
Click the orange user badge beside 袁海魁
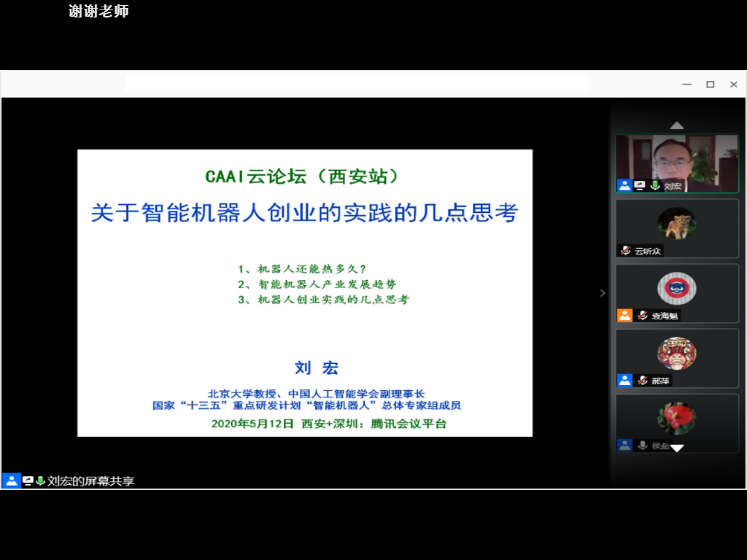[624, 316]
